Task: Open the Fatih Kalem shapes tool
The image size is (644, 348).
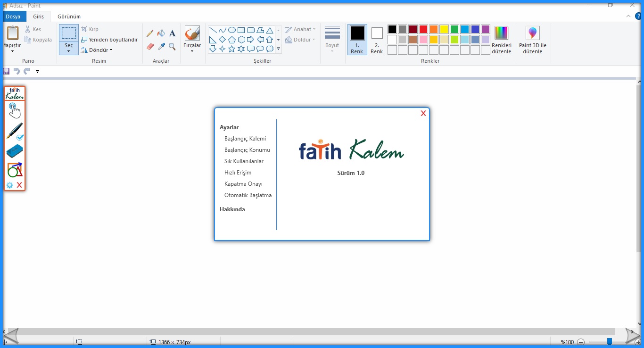Action: pos(15,170)
